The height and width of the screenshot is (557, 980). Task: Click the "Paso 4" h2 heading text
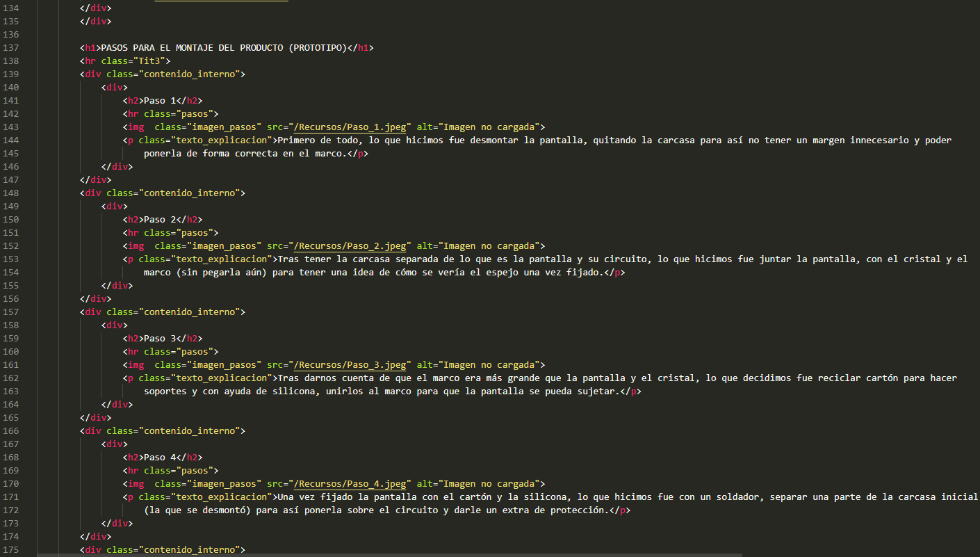tap(160, 457)
